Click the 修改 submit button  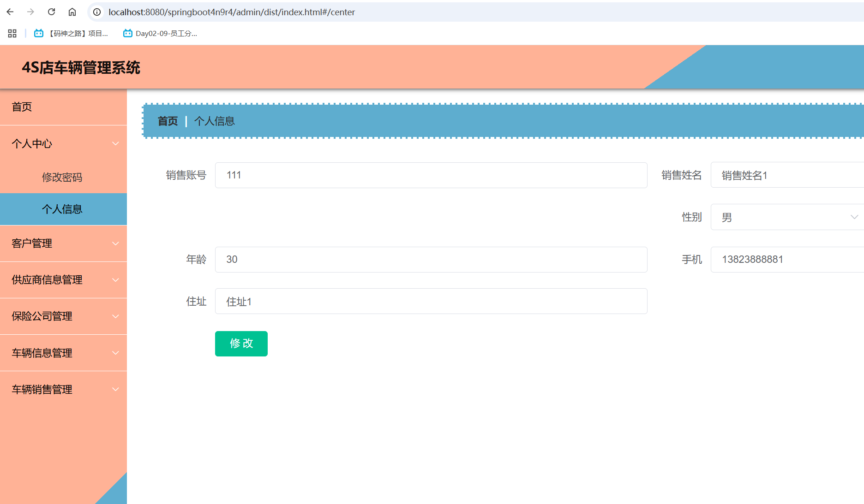tap(241, 344)
